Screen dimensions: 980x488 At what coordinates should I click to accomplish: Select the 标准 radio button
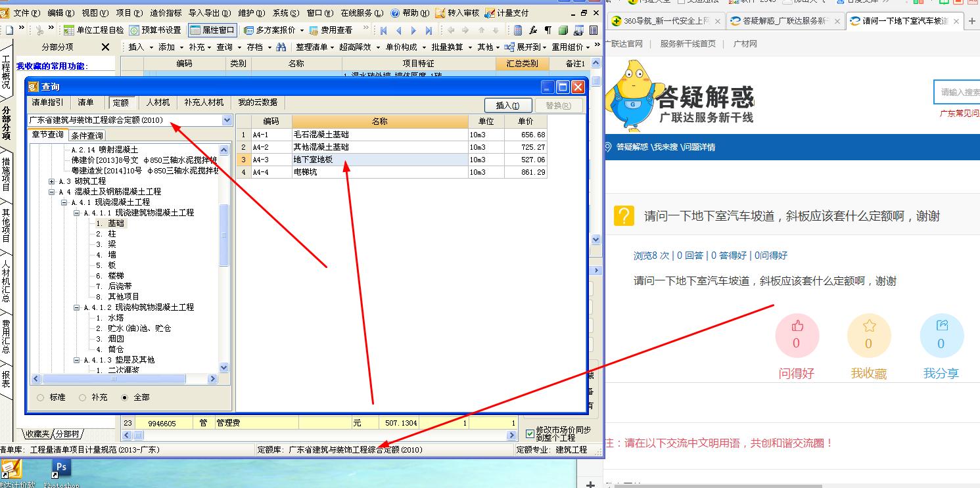pos(41,397)
